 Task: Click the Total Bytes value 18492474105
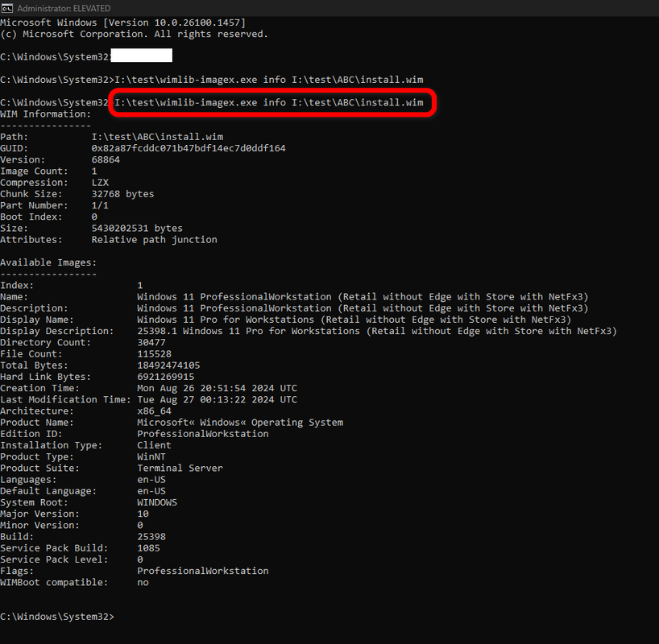[168, 365]
